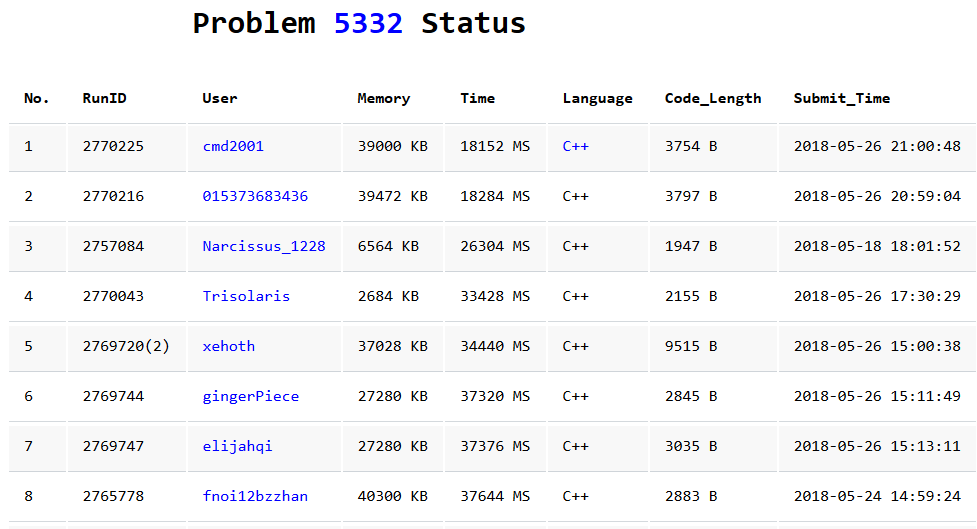Image resolution: width=977 pixels, height=529 pixels.
Task: Open user 015373683436 profile
Action: pyautogui.click(x=255, y=196)
